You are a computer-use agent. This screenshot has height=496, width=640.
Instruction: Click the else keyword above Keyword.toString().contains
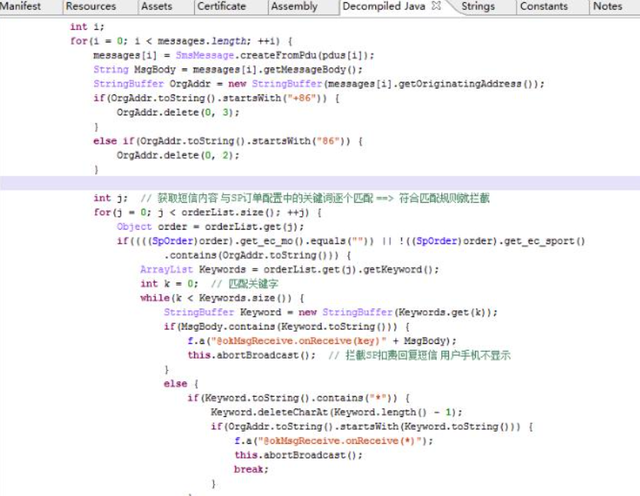(x=176, y=384)
